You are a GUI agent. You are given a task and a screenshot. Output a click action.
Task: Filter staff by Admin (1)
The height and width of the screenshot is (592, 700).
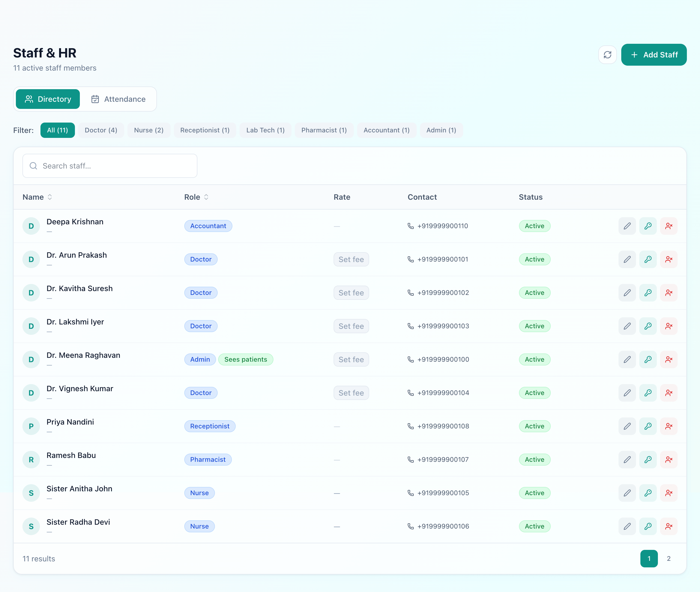pyautogui.click(x=441, y=130)
